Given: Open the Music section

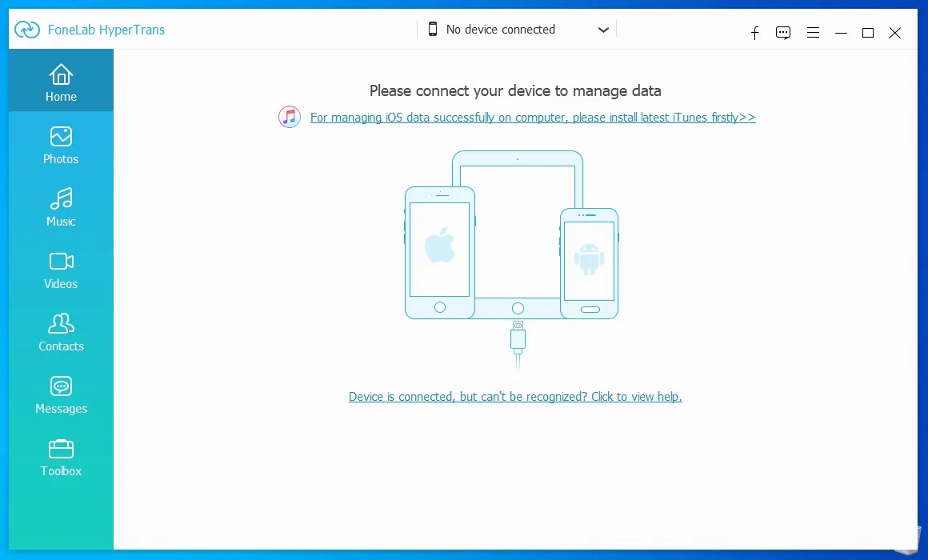Looking at the screenshot, I should tap(61, 208).
